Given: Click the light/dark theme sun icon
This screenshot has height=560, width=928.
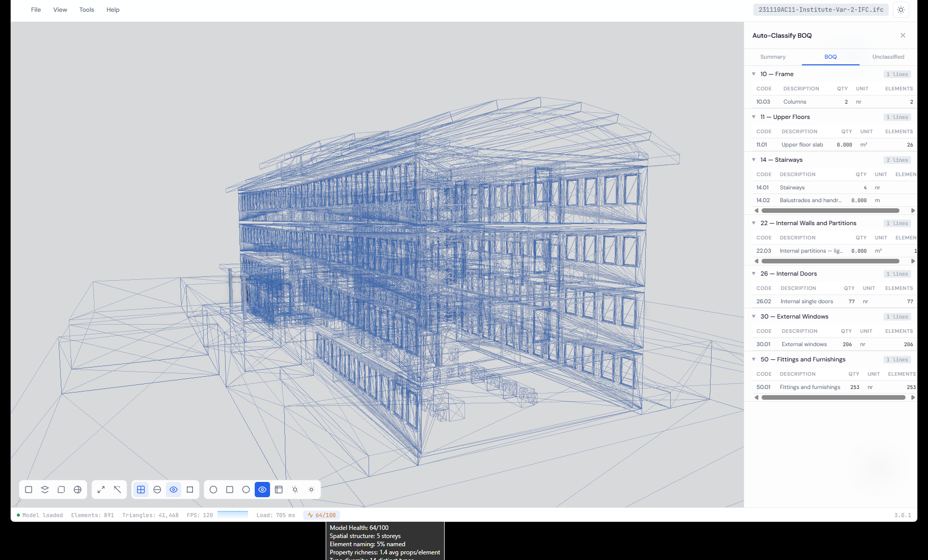Looking at the screenshot, I should click(901, 10).
